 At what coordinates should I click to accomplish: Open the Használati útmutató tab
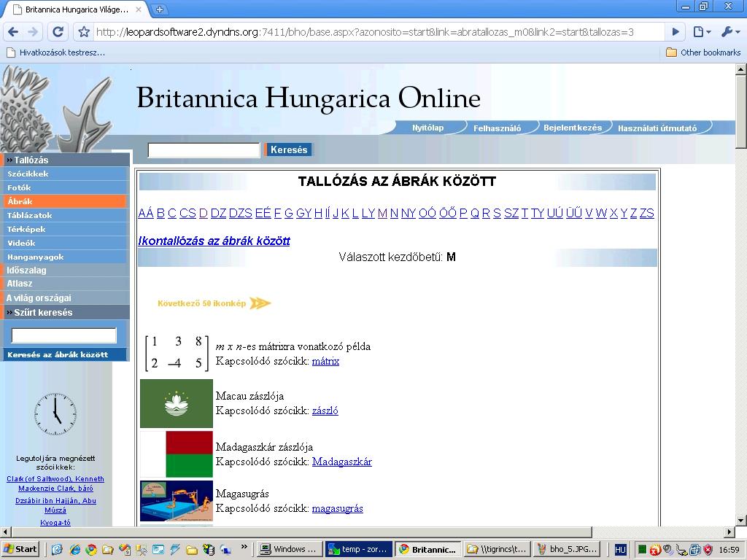point(657,128)
